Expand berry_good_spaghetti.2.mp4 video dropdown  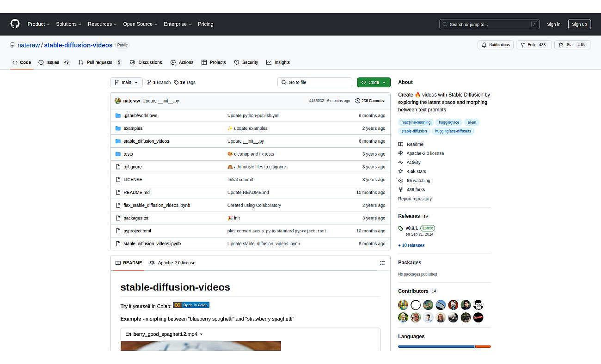click(164, 334)
